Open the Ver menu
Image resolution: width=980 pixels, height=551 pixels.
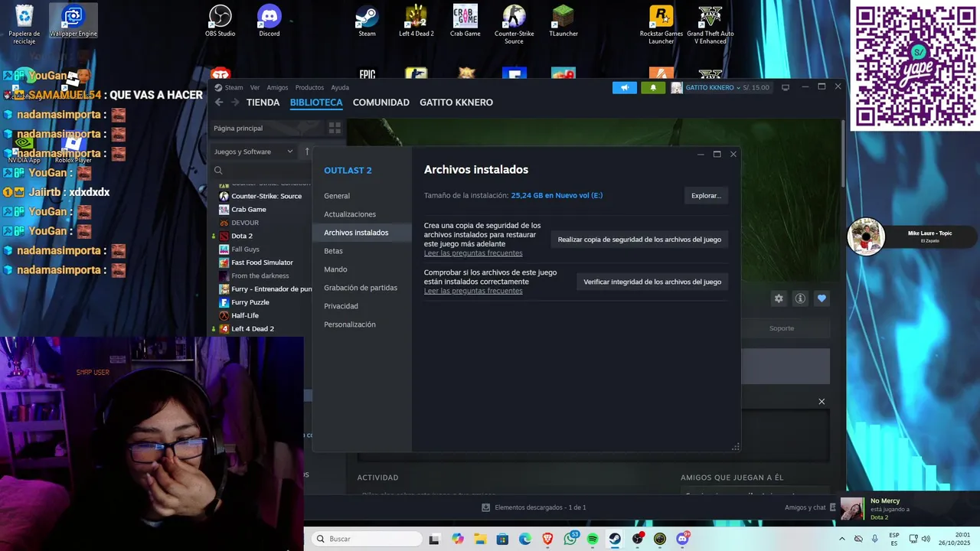click(255, 87)
